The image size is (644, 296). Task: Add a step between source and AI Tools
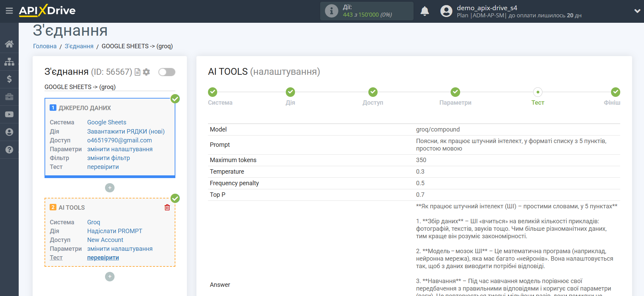[110, 188]
